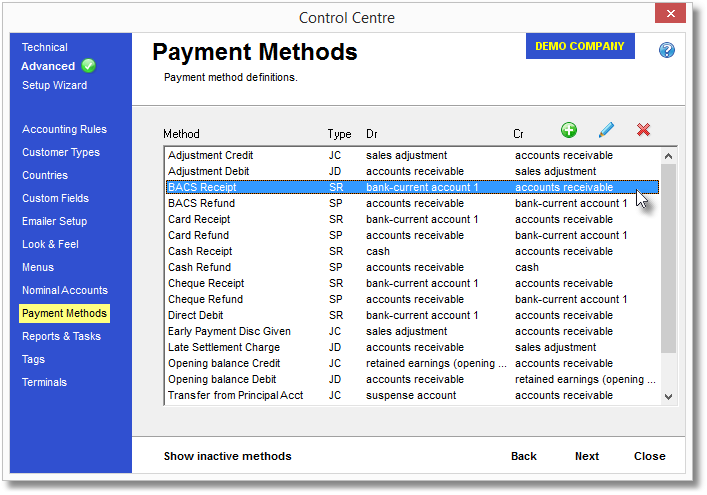Open Accounting Rules page
The image size is (707, 495).
(x=64, y=129)
